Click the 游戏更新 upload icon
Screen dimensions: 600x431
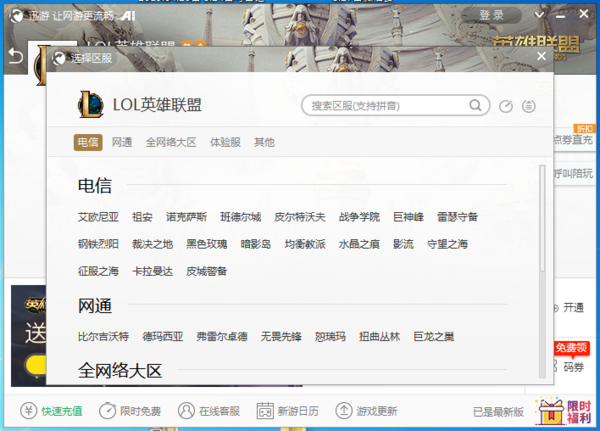344,411
